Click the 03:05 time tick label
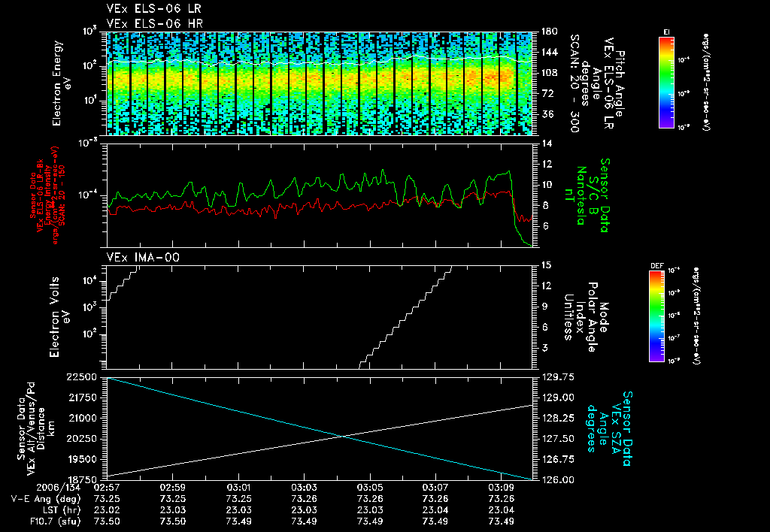770x532 pixels. coord(370,488)
